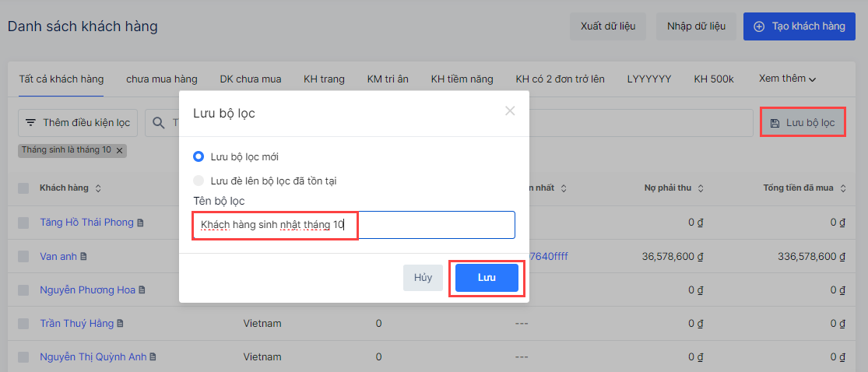Open customer Nguyễn Phương Hoa

[x=87, y=290]
